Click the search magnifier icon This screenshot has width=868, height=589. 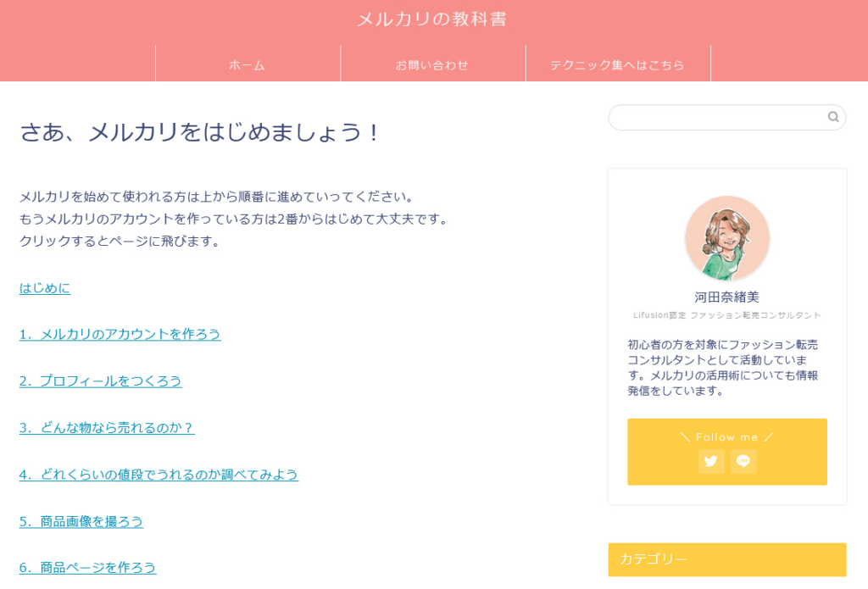point(833,117)
